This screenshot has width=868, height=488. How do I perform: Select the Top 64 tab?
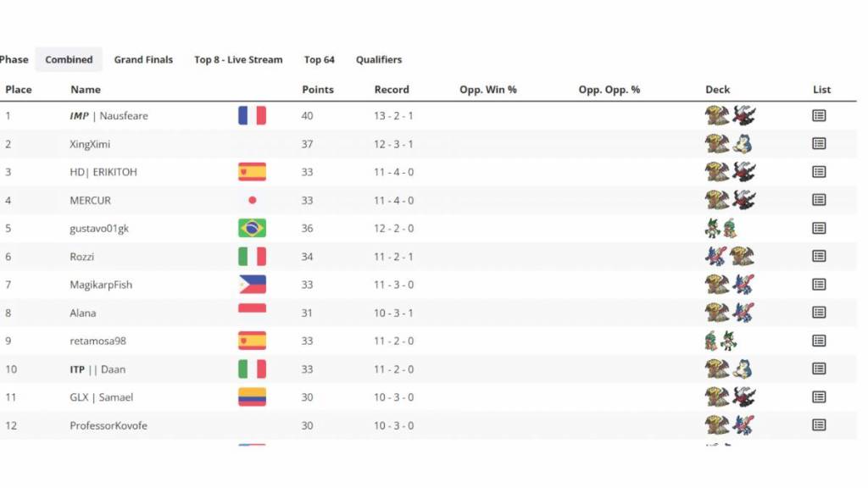tap(320, 59)
